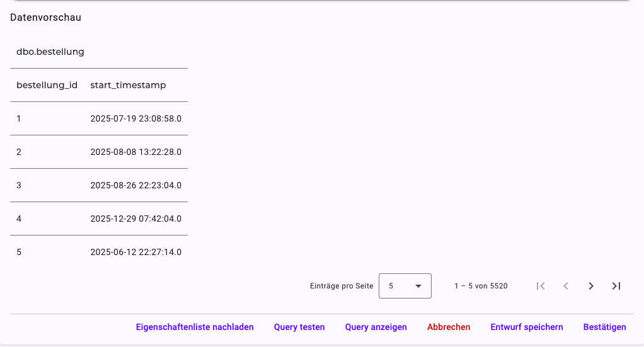
Task: Click bestellung_id cell with value 4
Action: [x=19, y=219]
